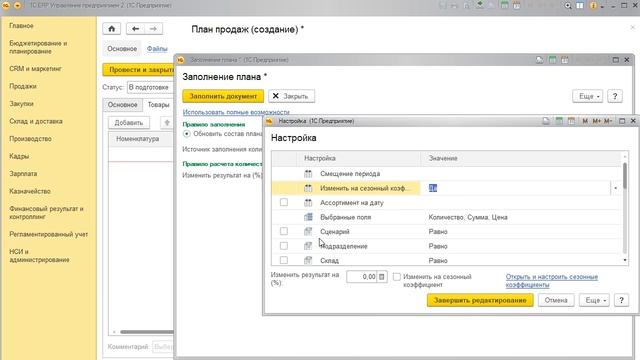Click the 1C logo icon in the main title bar

click(6, 5)
